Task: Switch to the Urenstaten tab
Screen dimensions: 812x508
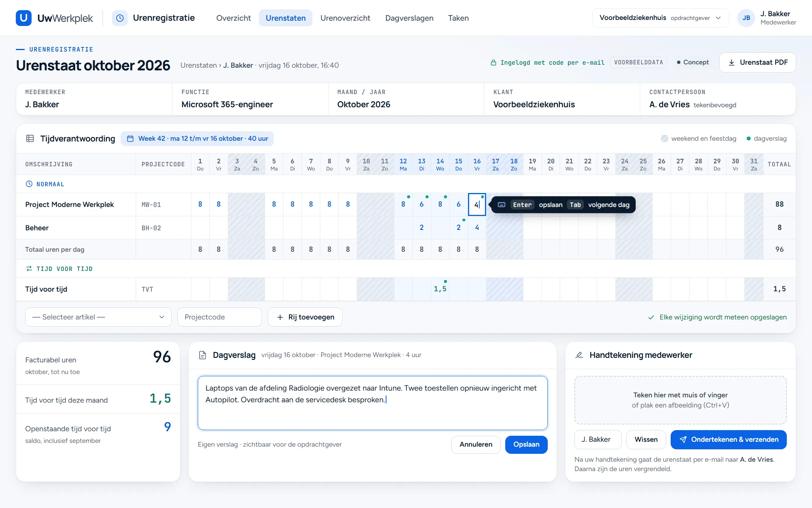Action: coord(286,18)
